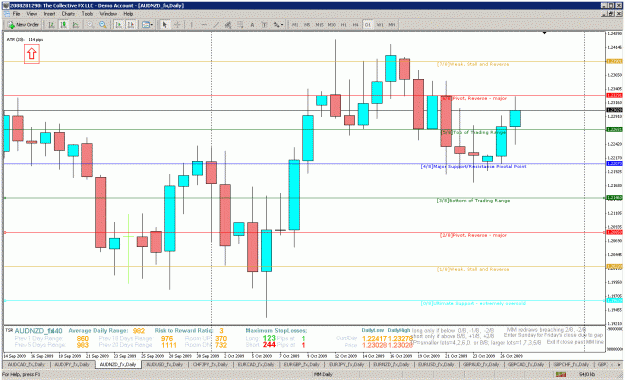The image size is (625, 380).
Task: Open the Charts menu
Action: click(68, 14)
